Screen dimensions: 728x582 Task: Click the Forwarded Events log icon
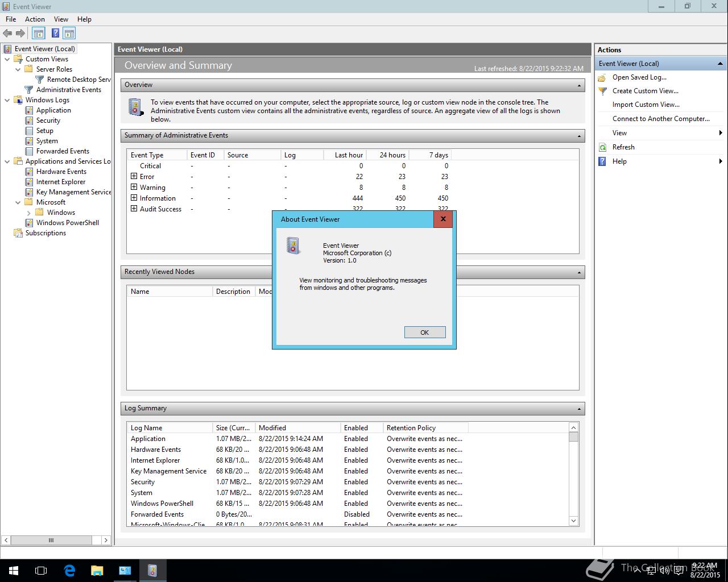pos(29,151)
